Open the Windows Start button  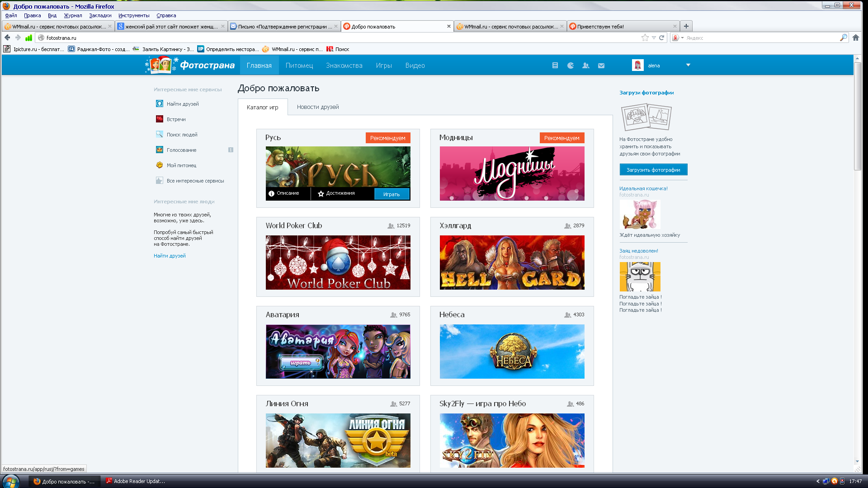coord(11,481)
